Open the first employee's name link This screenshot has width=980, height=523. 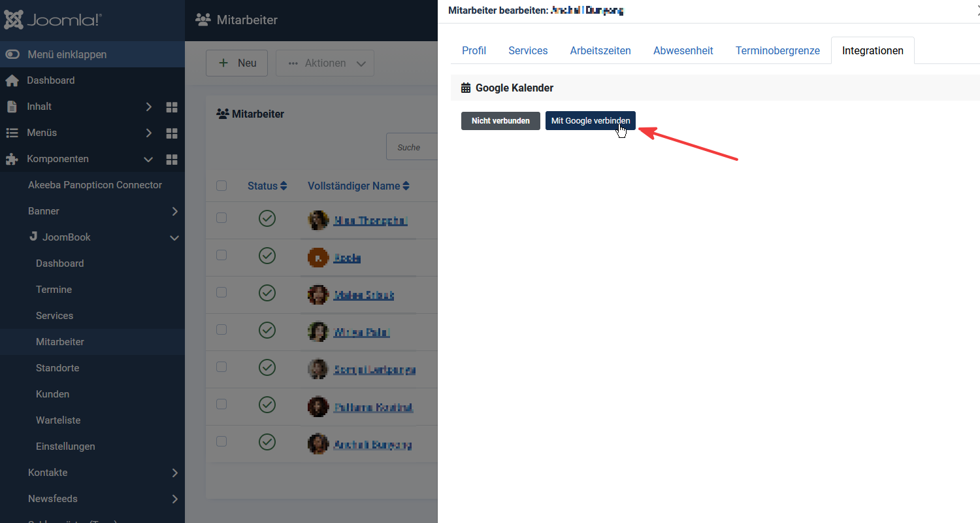[370, 221]
